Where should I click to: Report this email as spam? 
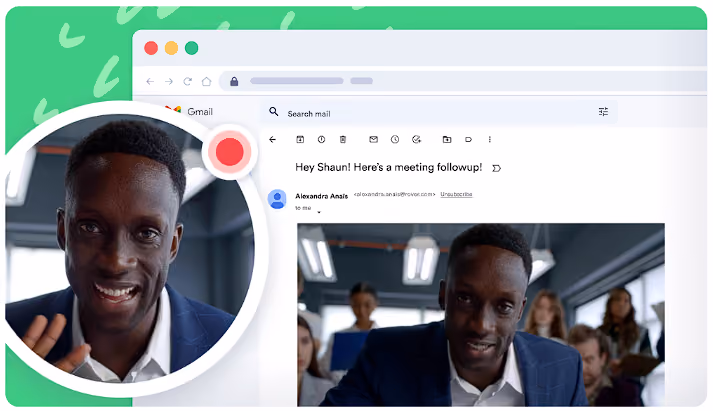click(321, 140)
